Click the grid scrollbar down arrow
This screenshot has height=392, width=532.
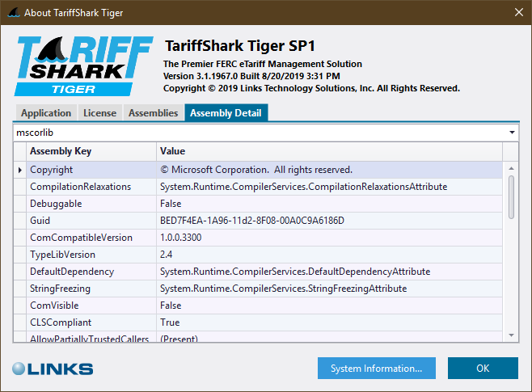pos(511,335)
